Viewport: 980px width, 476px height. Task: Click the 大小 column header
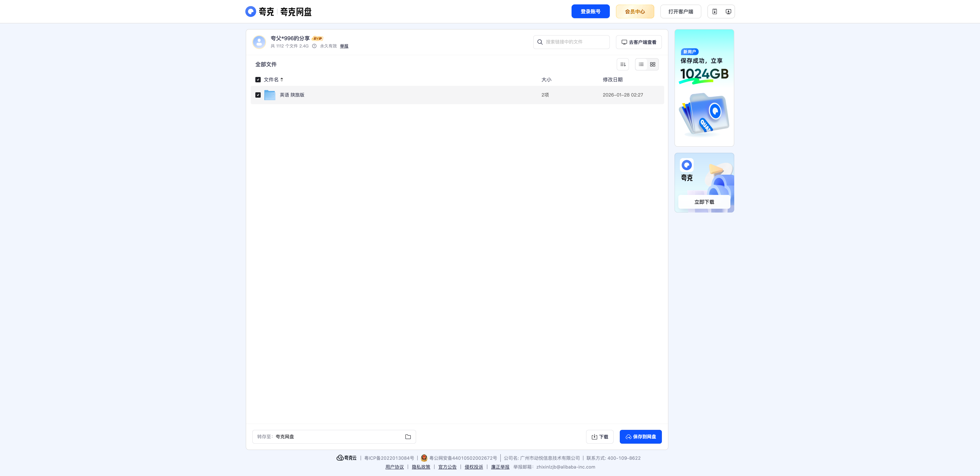[546, 79]
